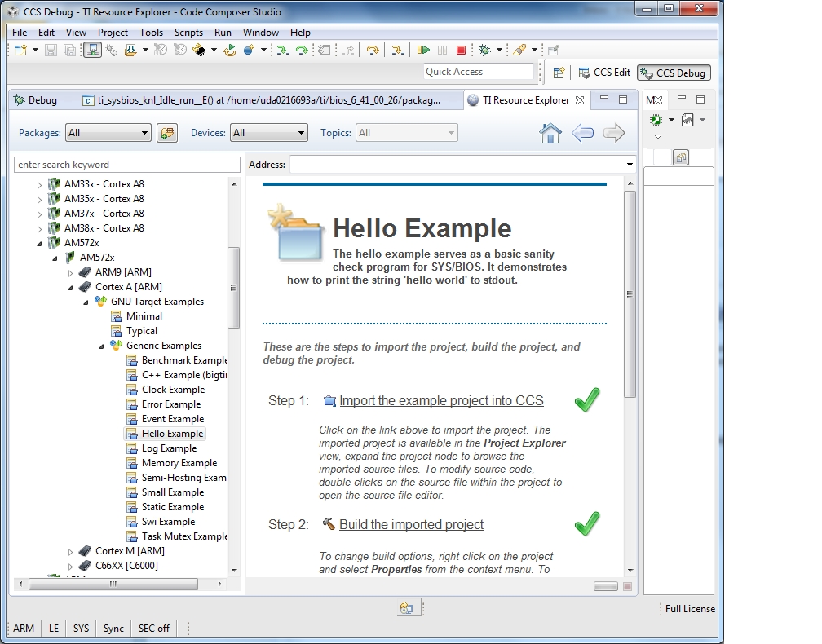Expand the Cortex M [ARM] tree node
Image resolution: width=822 pixels, height=644 pixels.
tap(71, 550)
